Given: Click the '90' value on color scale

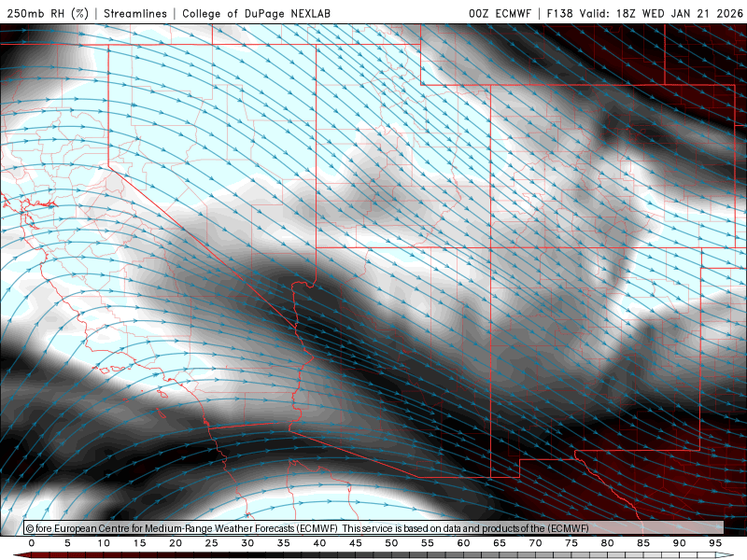Looking at the screenshot, I should tap(679, 543).
